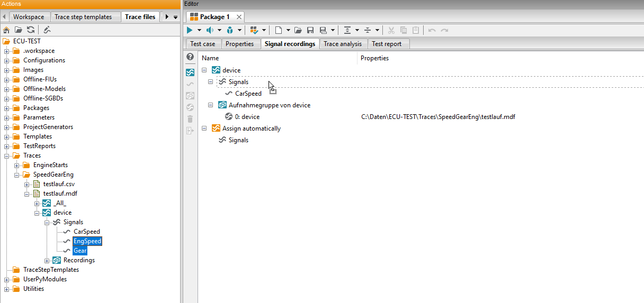Create a new file with blank page icon

pyautogui.click(x=279, y=30)
